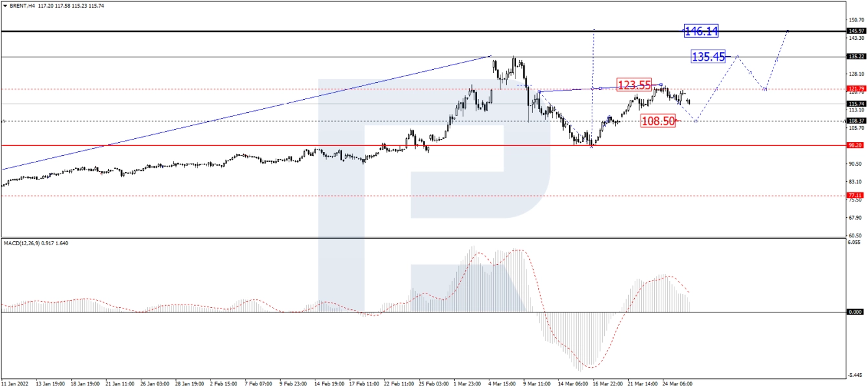Click the 108.50 red price label
868x390 pixels.
658,121
